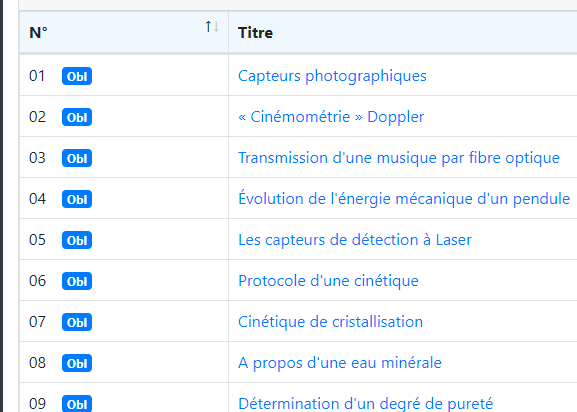Image resolution: width=577 pixels, height=412 pixels.
Task: Click the Obl badge in row 01
Action: point(77,76)
